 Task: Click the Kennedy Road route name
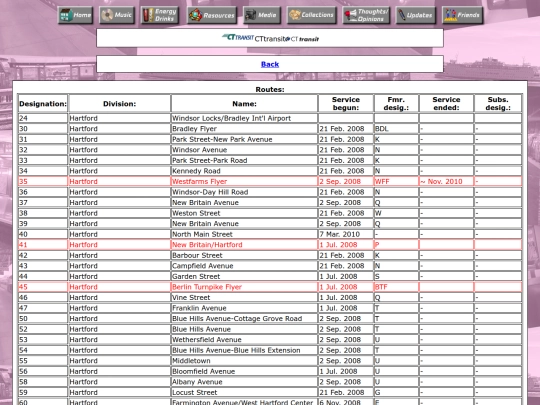pyautogui.click(x=196, y=171)
